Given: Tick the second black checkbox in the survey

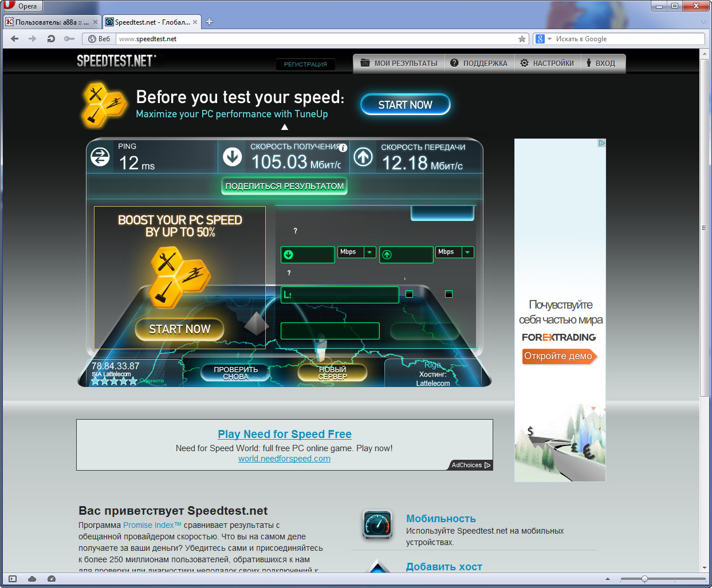Looking at the screenshot, I should [449, 294].
